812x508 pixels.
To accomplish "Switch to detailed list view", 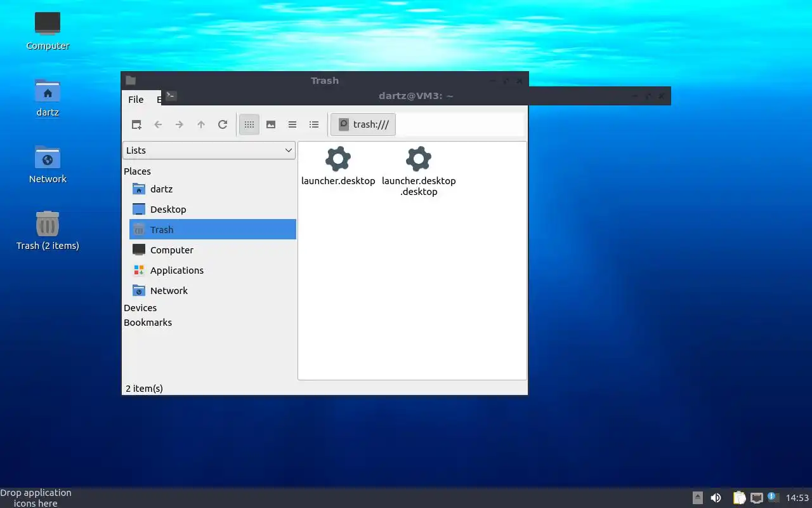I will coord(314,124).
